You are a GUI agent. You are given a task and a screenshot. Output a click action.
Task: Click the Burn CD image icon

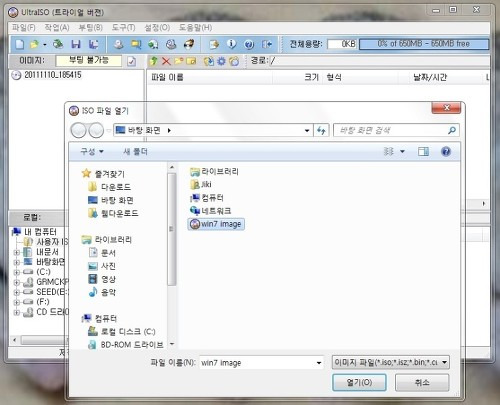pos(189,44)
